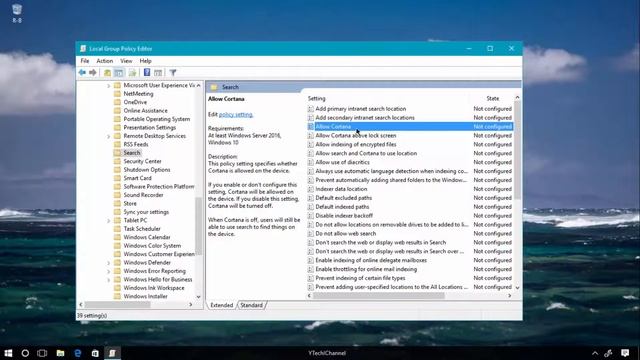Viewport: 640px width, 360px height.
Task: Select Allow search and Cortana to use location
Action: 366,153
